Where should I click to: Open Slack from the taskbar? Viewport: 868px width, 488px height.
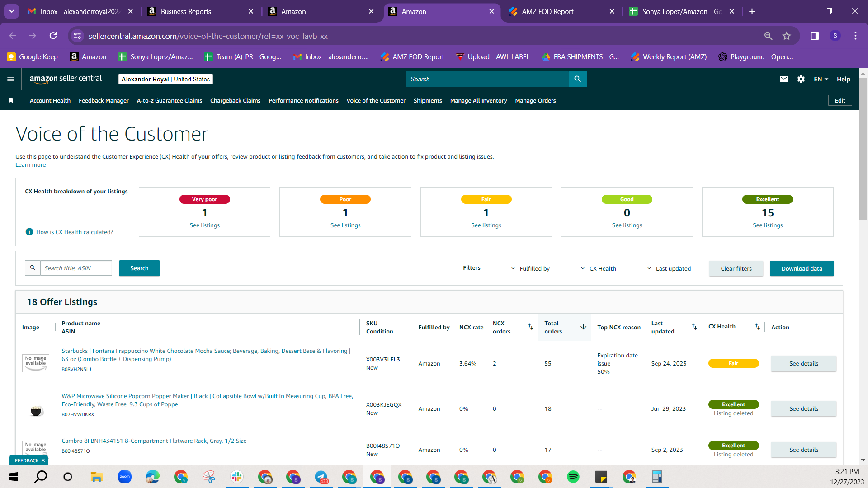(236, 477)
